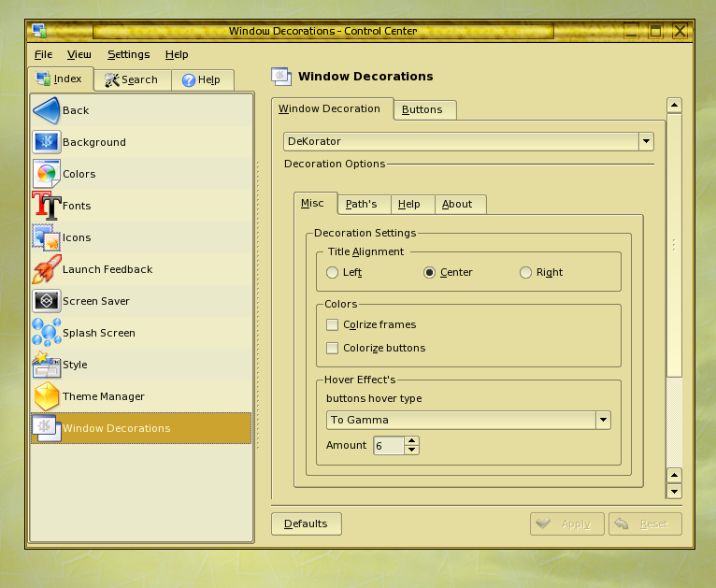This screenshot has height=588, width=716.
Task: Open the To Gamma hover type dropdown
Action: click(x=468, y=420)
